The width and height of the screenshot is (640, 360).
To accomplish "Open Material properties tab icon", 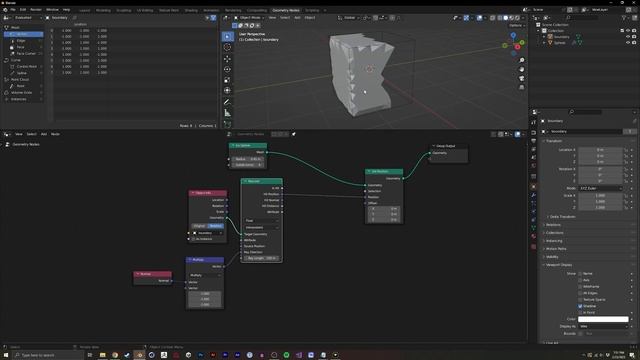I will (533, 236).
